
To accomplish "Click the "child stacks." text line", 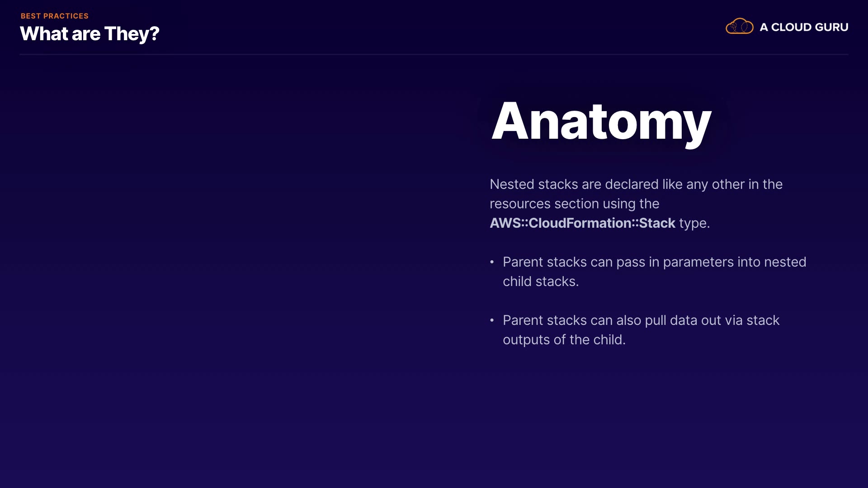I will (541, 282).
